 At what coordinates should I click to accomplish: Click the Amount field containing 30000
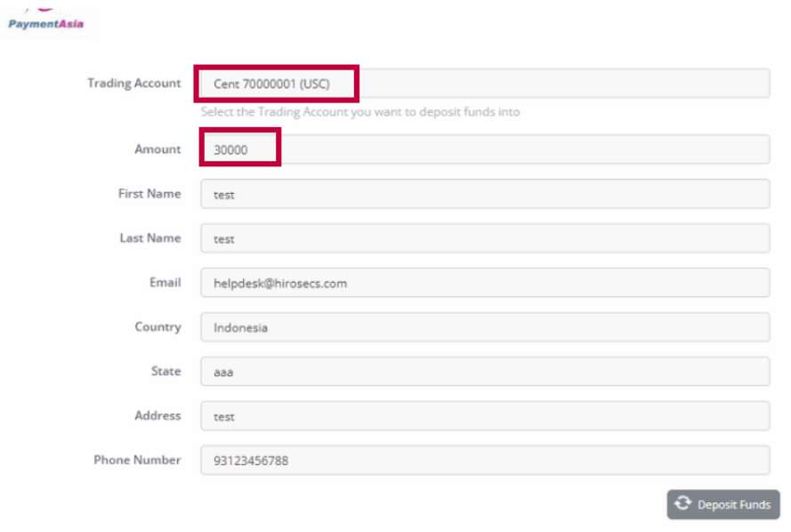tap(484, 149)
